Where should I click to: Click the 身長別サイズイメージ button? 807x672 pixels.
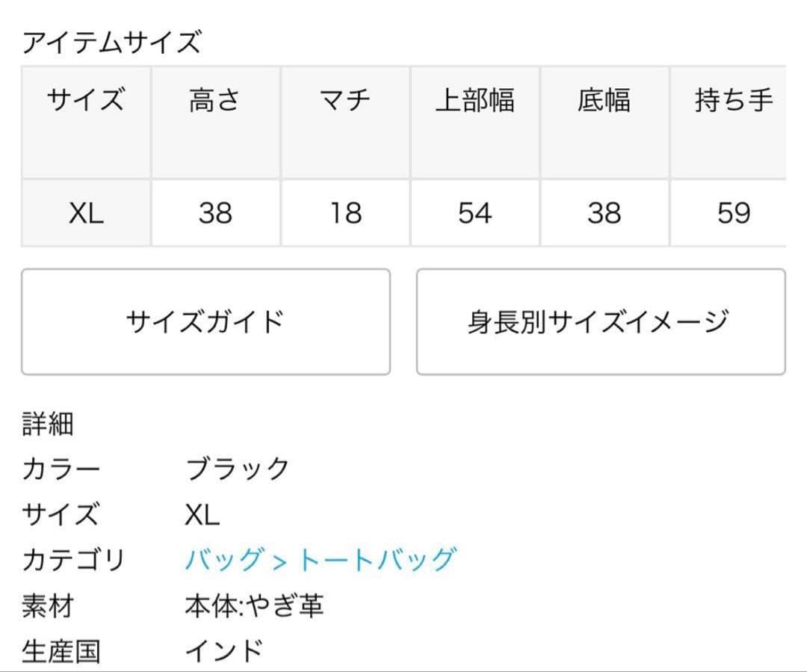pos(600,321)
